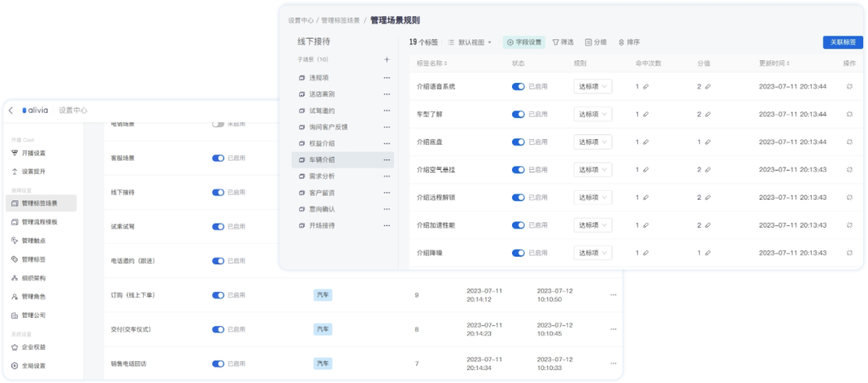
Task: Open 字段设置 field settings
Action: tap(524, 42)
